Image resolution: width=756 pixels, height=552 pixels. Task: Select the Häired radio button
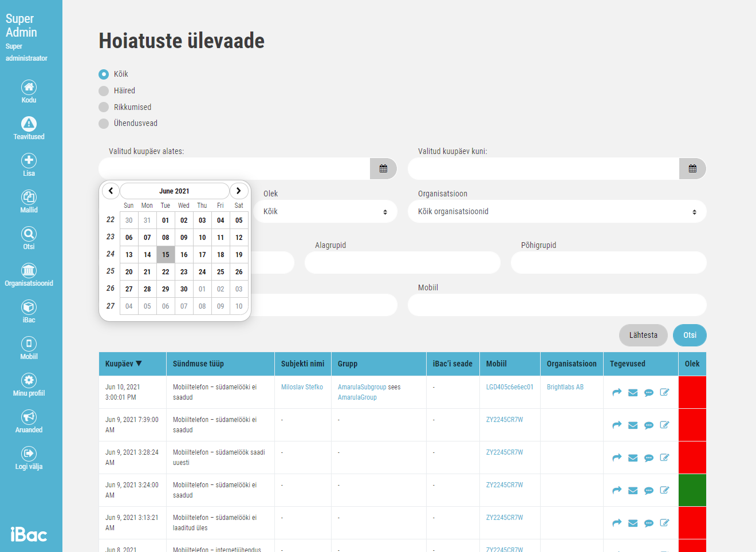point(104,91)
